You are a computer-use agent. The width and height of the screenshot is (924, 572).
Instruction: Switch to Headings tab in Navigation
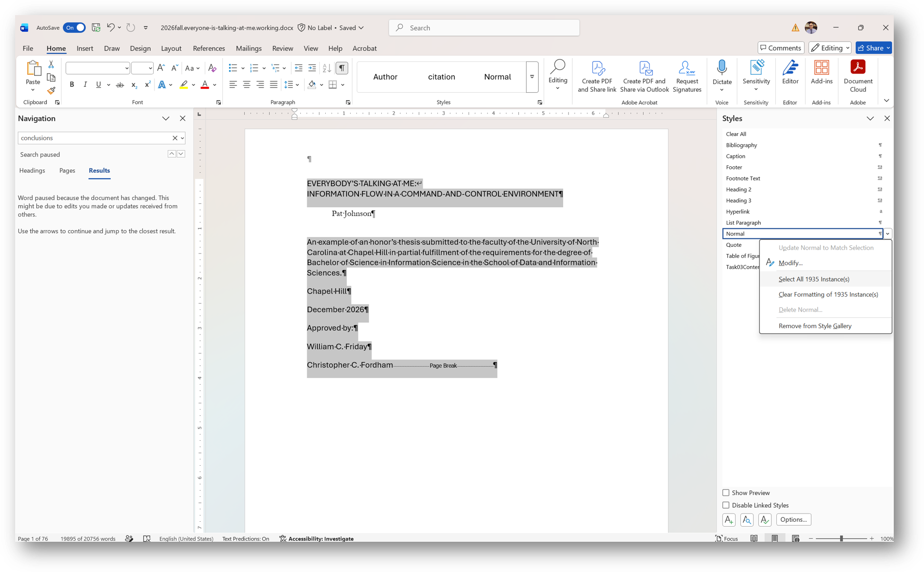tap(32, 171)
